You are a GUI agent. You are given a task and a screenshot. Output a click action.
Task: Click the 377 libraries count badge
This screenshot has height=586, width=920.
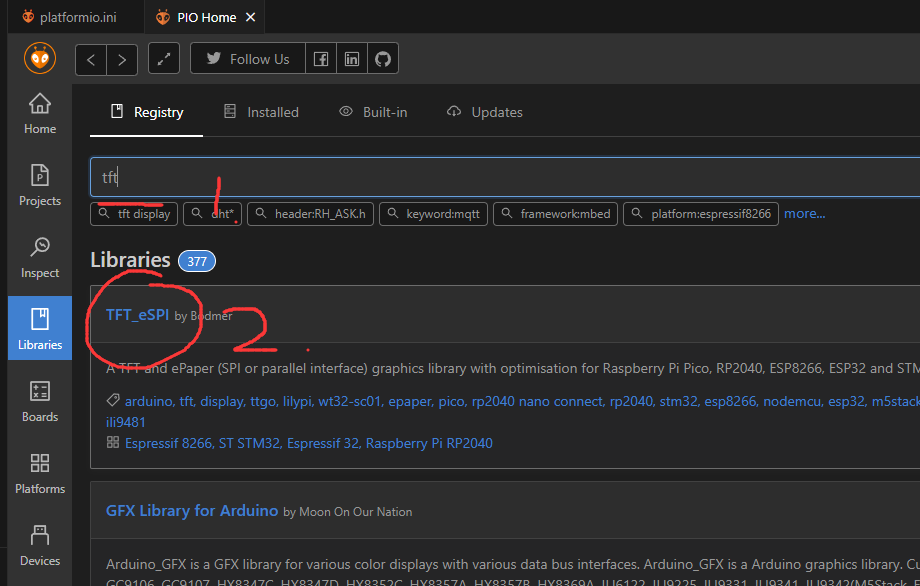pyautogui.click(x=197, y=261)
